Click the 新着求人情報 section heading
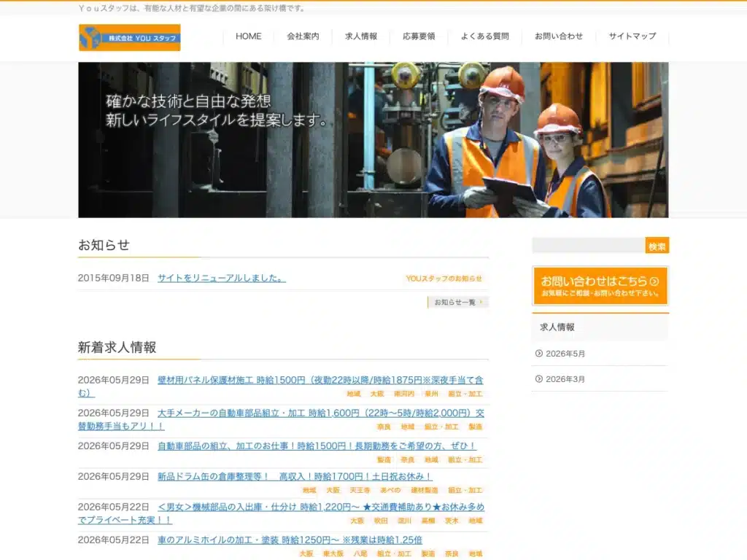The width and height of the screenshot is (747, 560). click(x=117, y=347)
